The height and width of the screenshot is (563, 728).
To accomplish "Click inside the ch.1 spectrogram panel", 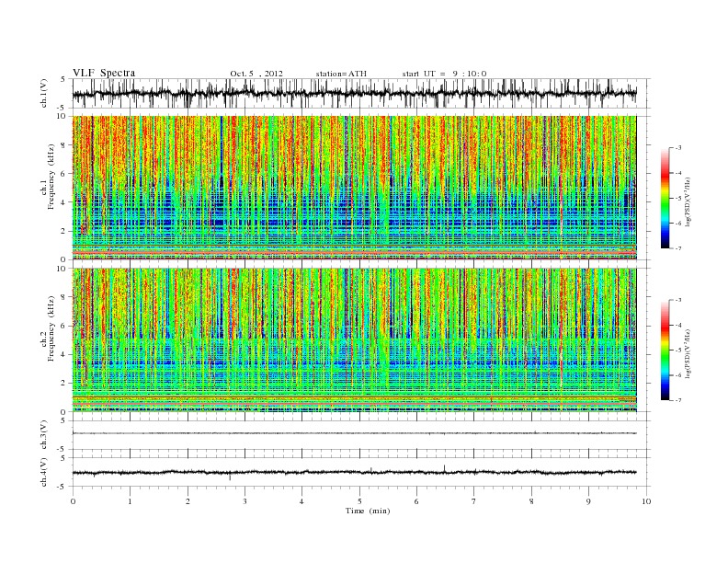I will (355, 188).
